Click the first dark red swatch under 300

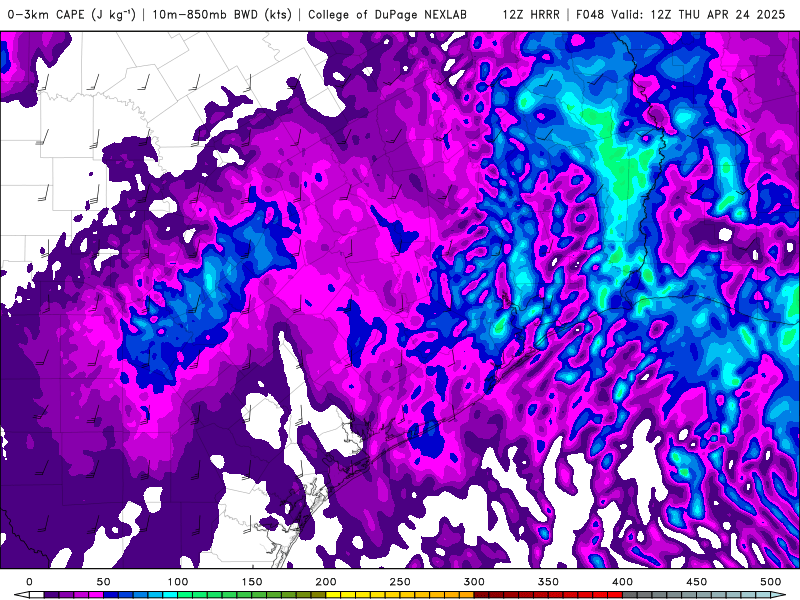tap(482, 595)
